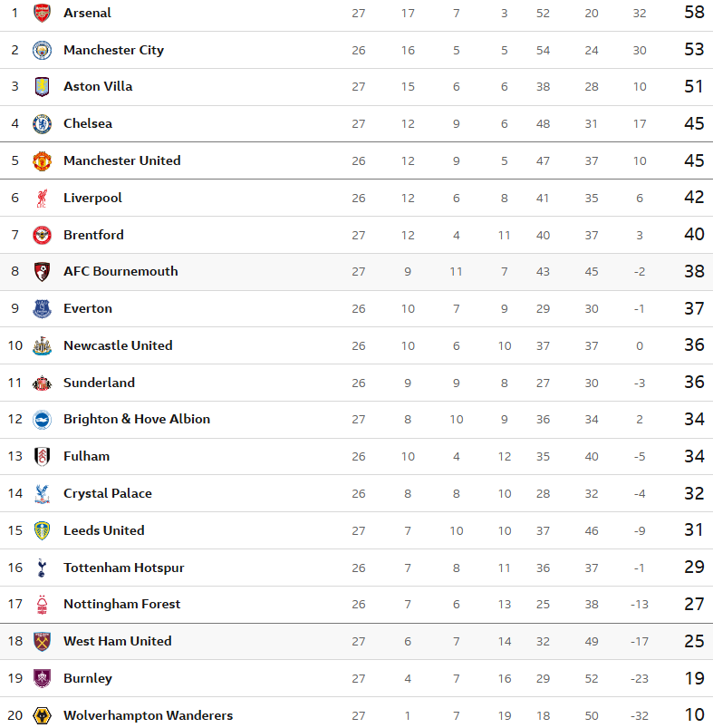Image resolution: width=713 pixels, height=728 pixels.
Task: Click the Tottenham Hotspur cockerel badge
Action: coord(42,568)
